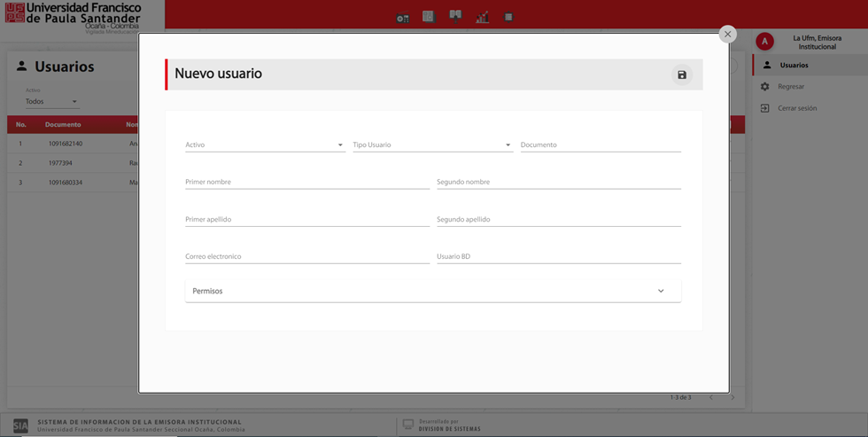868x437 pixels.
Task: Click the newspaper icon in top toolbar
Action: 429,16
